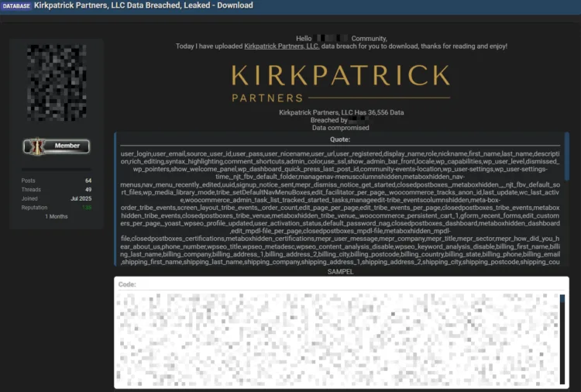
Task: Open the Kirkpatrick Partners, LLC link
Action: click(282, 46)
